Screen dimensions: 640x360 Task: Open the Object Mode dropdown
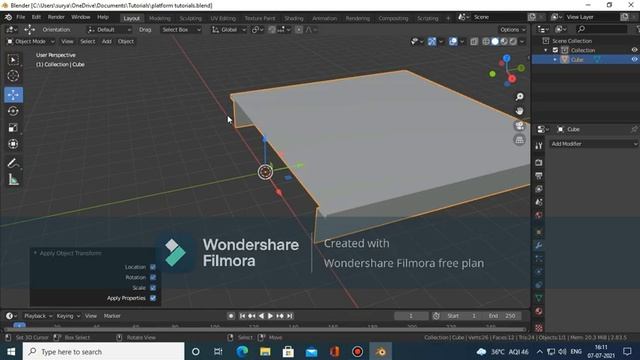(x=31, y=42)
